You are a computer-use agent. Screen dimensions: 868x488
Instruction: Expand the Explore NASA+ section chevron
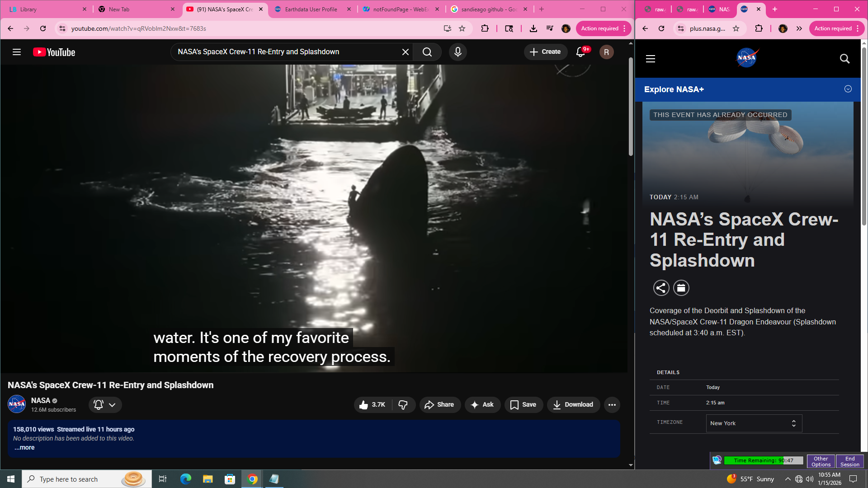click(848, 89)
